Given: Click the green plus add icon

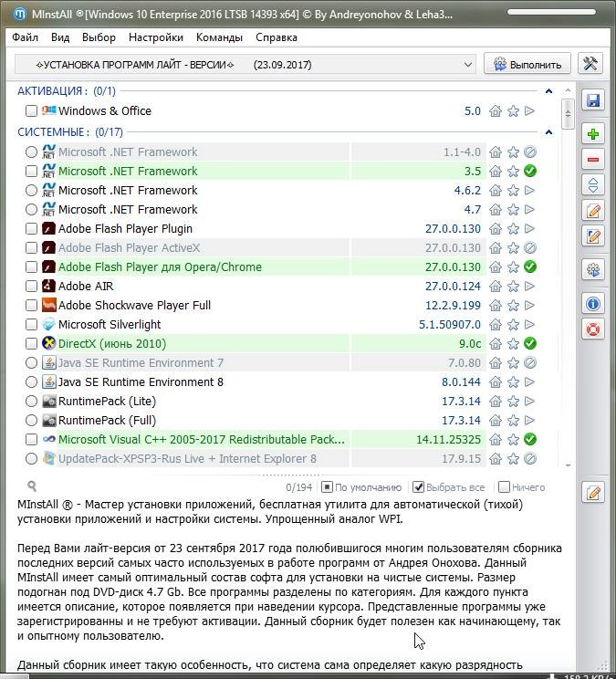Looking at the screenshot, I should 592,134.
